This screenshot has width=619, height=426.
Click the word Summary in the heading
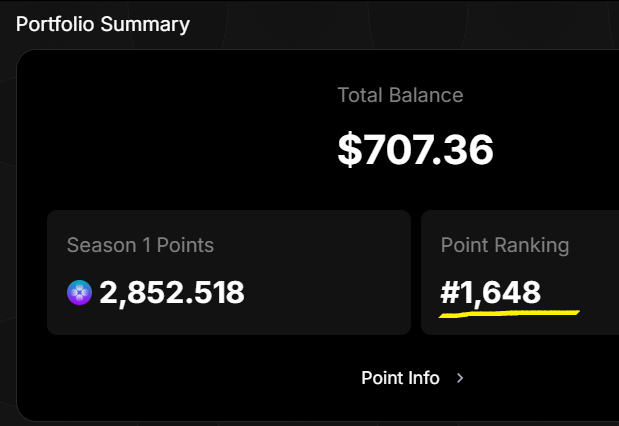point(145,25)
